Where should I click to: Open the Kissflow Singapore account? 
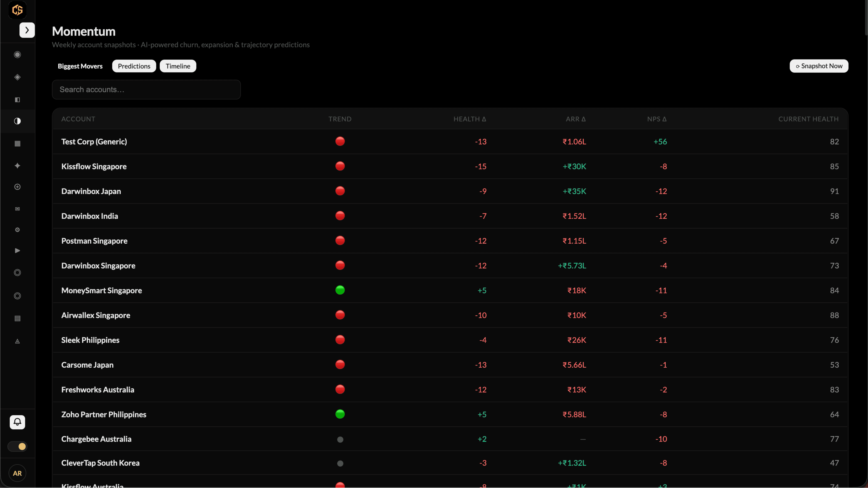(x=94, y=167)
